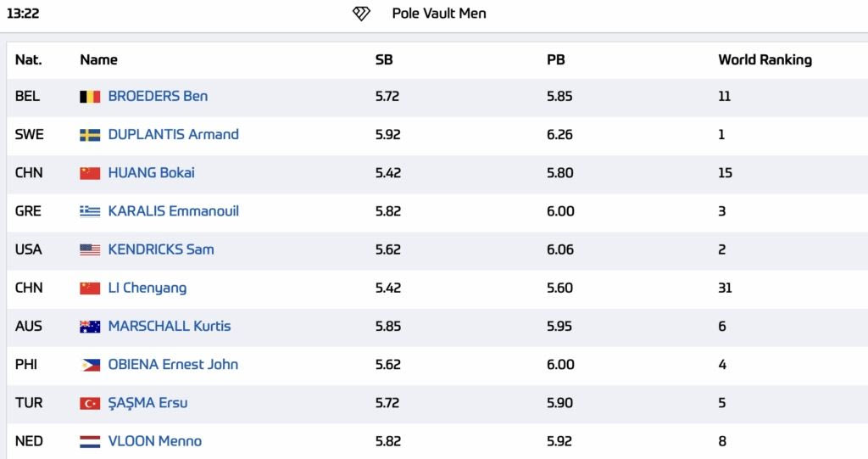Image resolution: width=868 pixels, height=459 pixels.
Task: Click the Belgium flag icon
Action: click(x=90, y=97)
